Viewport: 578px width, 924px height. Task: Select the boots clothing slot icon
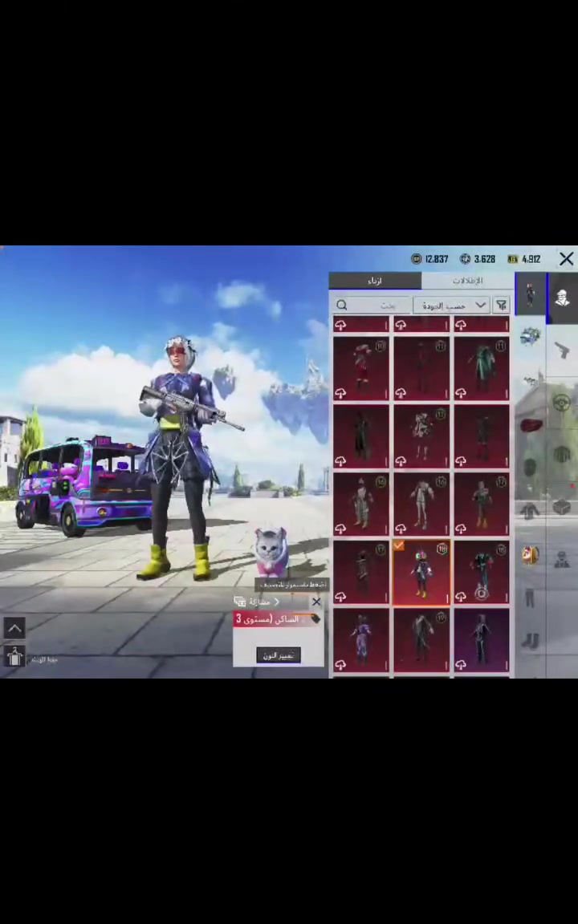pyautogui.click(x=530, y=641)
